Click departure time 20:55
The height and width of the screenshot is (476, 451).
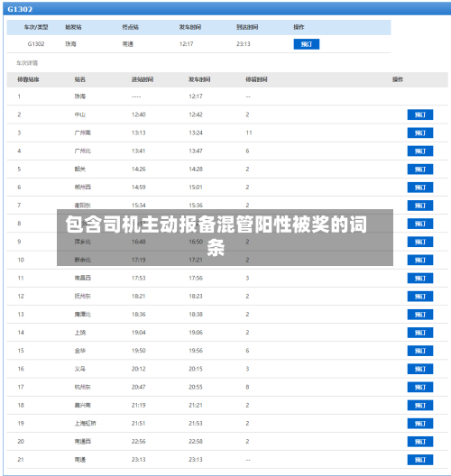(x=196, y=387)
